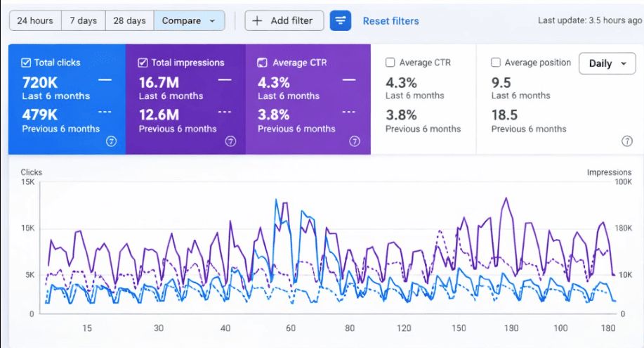Click the blue filter list icon button
The width and height of the screenshot is (644, 348).
[341, 21]
